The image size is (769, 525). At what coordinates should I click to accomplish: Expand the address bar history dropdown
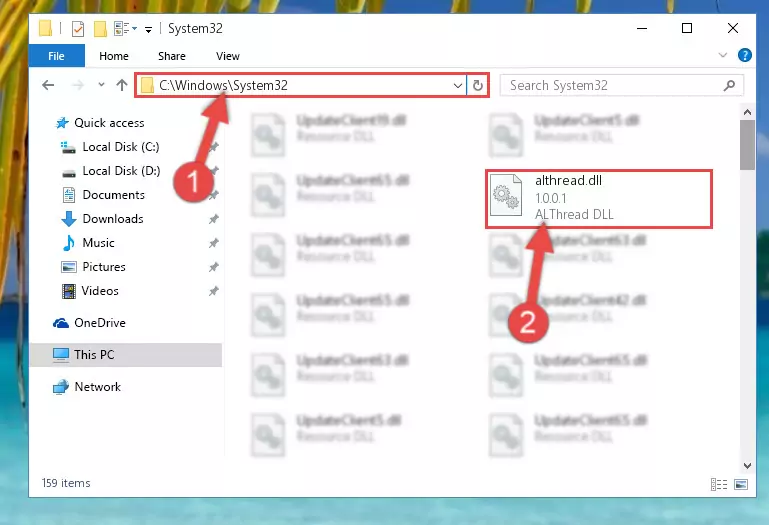click(458, 85)
